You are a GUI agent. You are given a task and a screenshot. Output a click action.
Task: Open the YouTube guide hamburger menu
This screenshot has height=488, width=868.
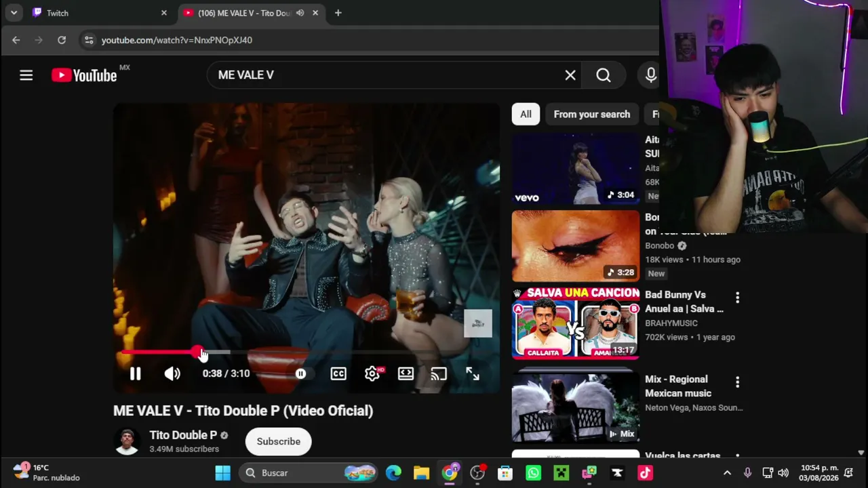click(26, 75)
